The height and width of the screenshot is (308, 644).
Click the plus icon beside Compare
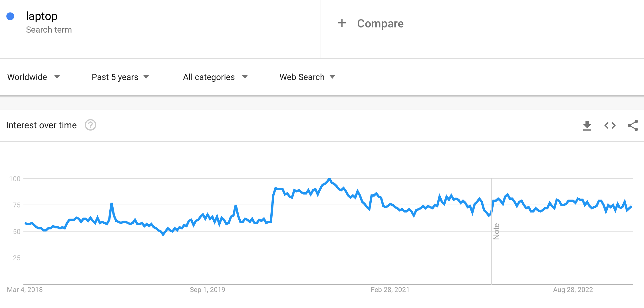coord(342,23)
